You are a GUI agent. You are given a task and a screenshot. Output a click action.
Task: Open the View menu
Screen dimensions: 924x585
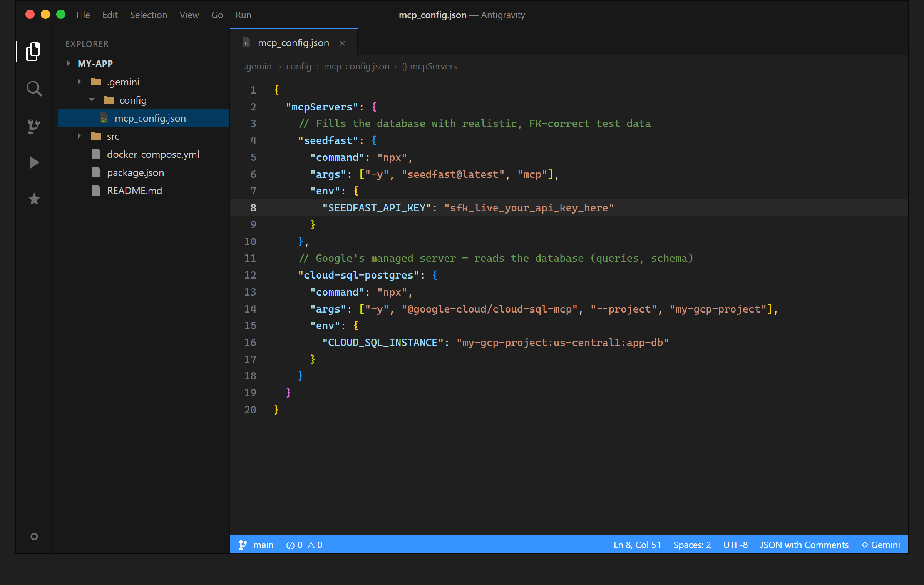[x=189, y=15]
